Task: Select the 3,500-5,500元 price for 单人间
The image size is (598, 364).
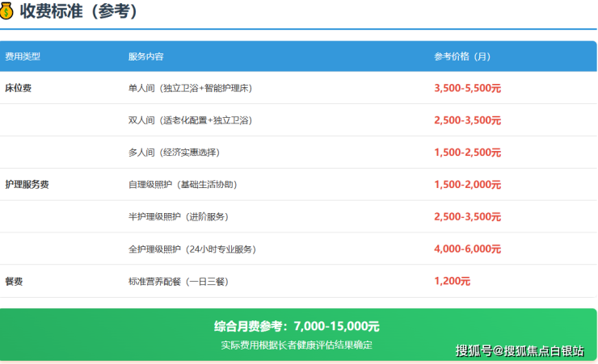Action: [x=467, y=88]
